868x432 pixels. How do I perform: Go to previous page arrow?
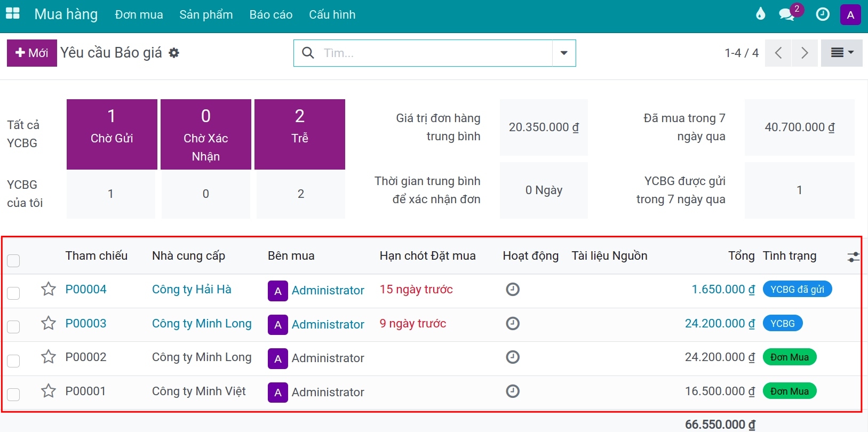[778, 53]
